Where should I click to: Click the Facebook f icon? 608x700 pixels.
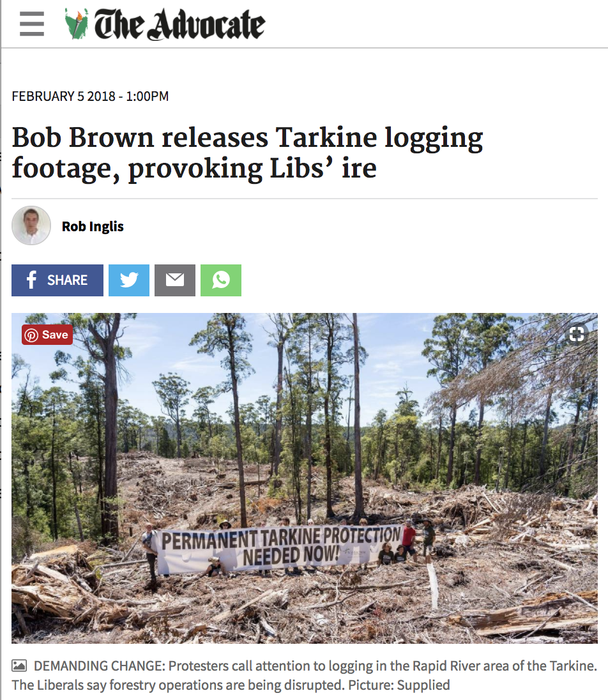tap(31, 280)
